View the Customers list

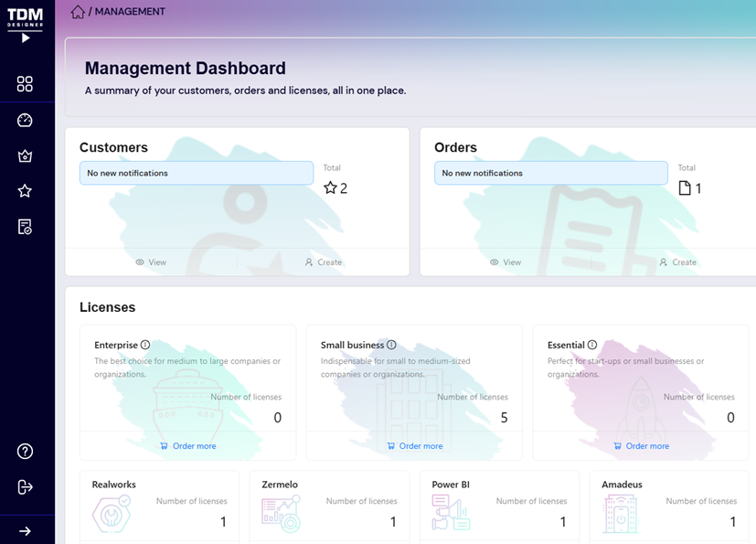click(x=151, y=262)
